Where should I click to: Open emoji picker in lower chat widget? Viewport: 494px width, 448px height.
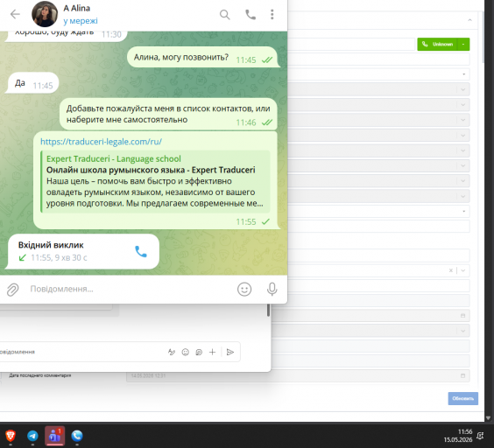(x=186, y=352)
